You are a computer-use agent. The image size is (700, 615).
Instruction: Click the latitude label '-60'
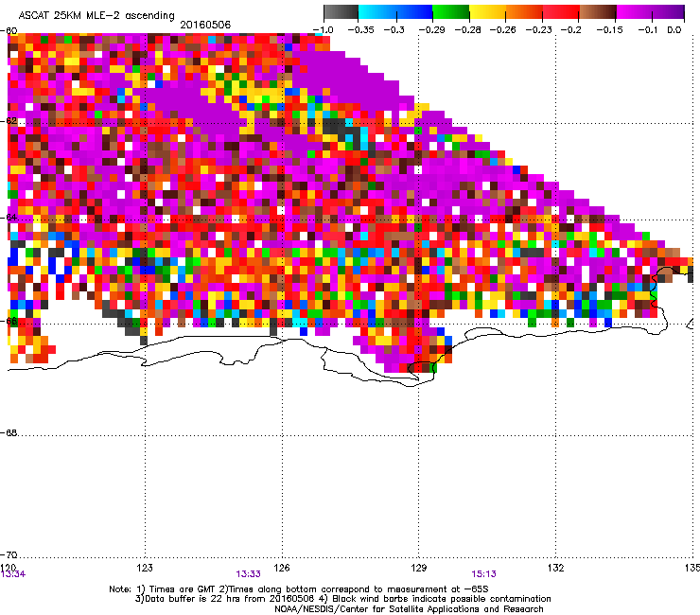point(9,31)
